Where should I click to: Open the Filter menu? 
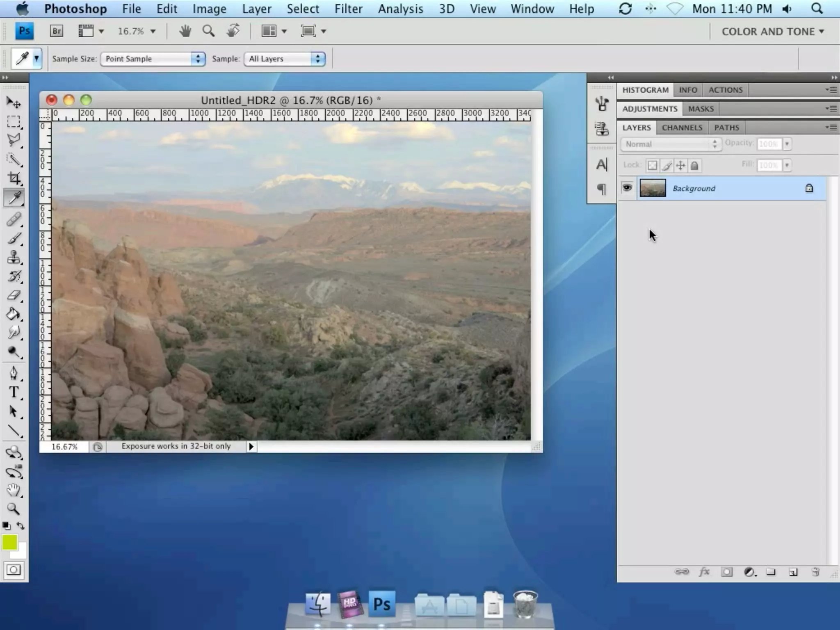(348, 9)
